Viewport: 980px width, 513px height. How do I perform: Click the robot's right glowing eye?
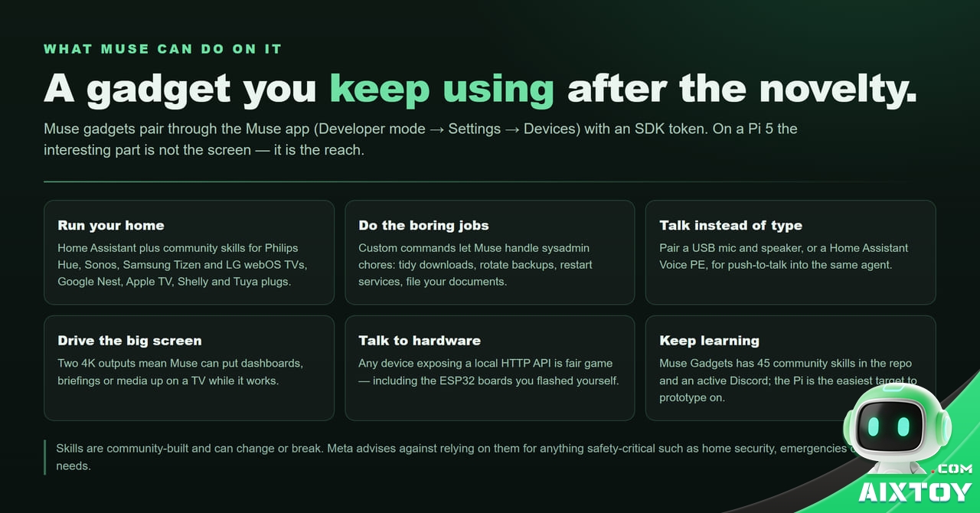pos(904,426)
